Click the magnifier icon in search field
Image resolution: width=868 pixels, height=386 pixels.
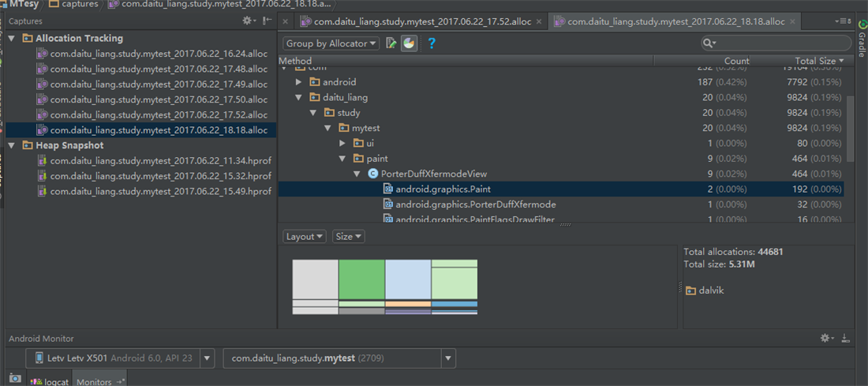tap(709, 43)
